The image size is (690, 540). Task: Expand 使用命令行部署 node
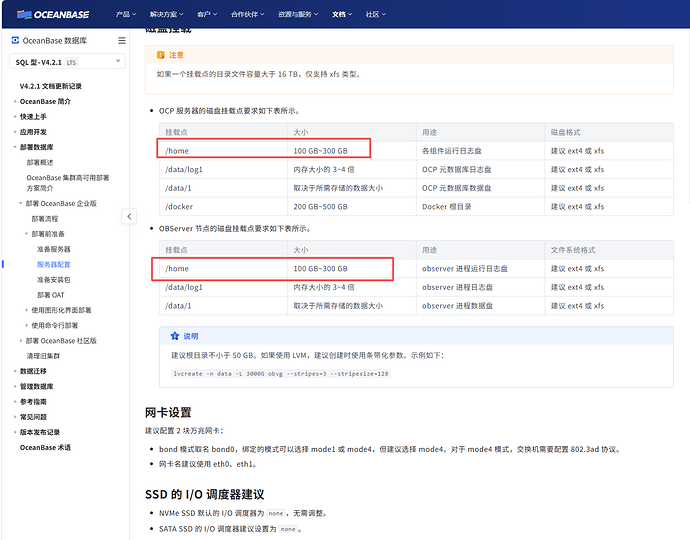[x=26, y=326]
